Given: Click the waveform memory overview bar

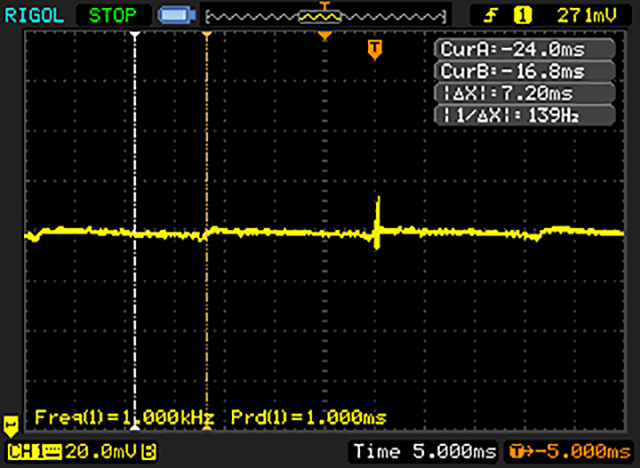Looking at the screenshot, I should (x=326, y=17).
